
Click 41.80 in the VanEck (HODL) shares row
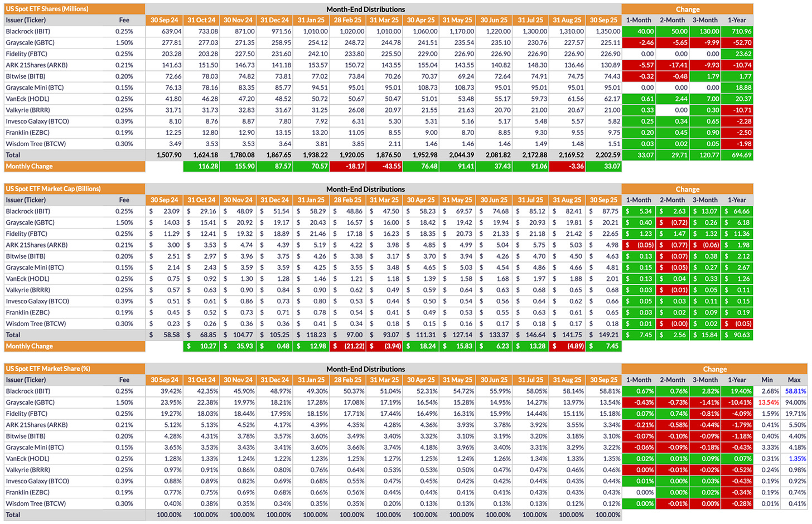tap(173, 99)
